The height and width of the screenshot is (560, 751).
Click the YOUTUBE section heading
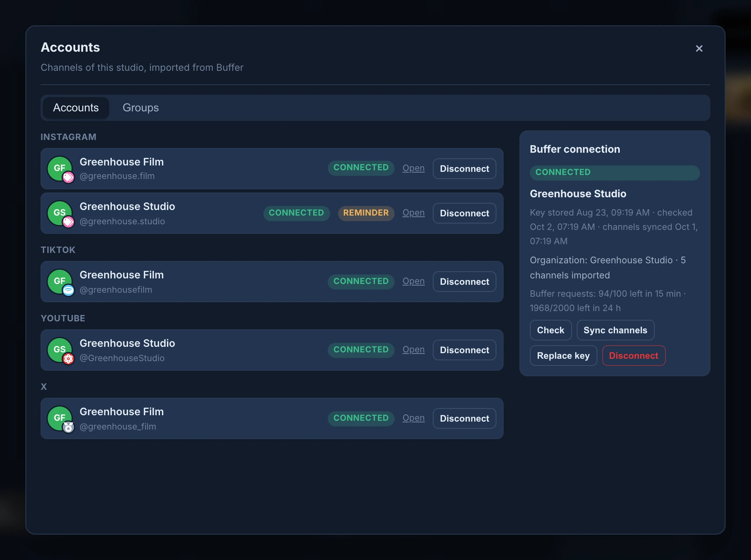[x=63, y=318]
